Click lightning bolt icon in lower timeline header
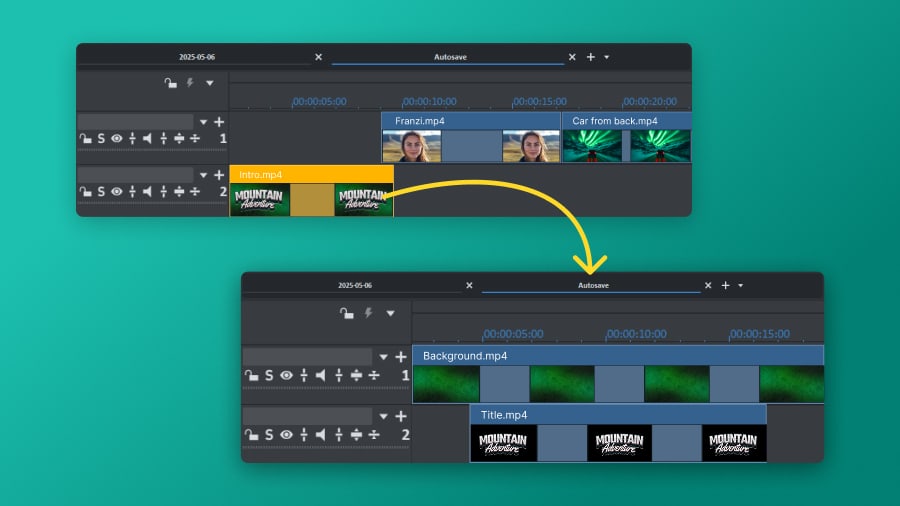This screenshot has height=506, width=900. [x=368, y=313]
